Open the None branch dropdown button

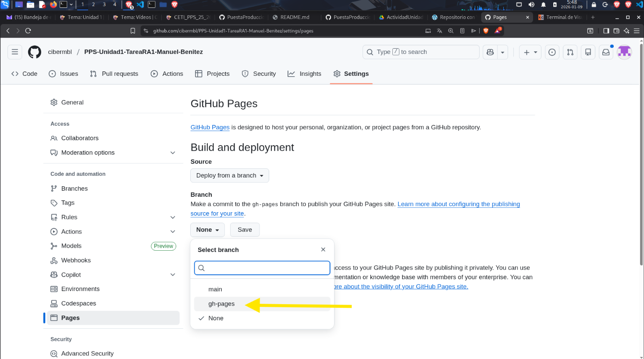207,230
